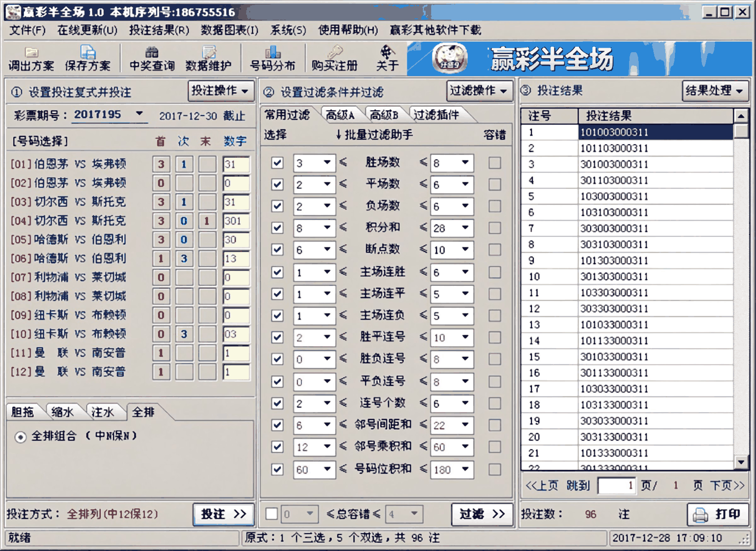
Task: Open 号码位积和 minimum value dropdown showing 60
Action: 327,469
